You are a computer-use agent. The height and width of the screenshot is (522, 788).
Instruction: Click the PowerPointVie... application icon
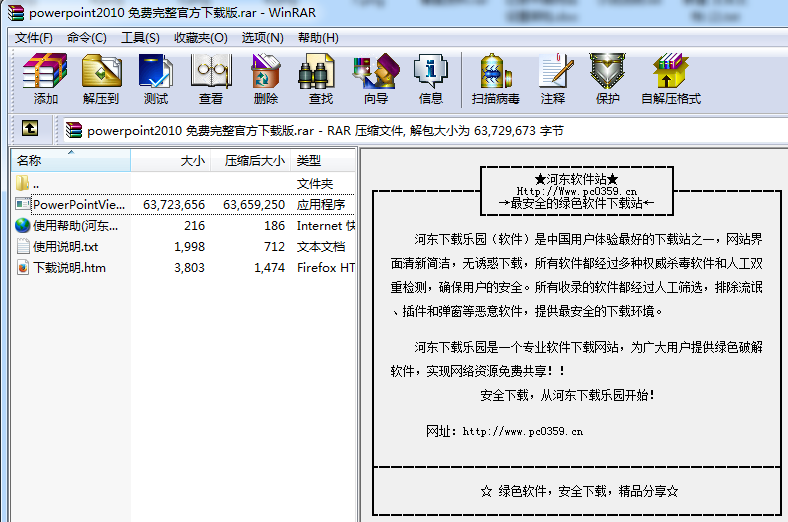pyautogui.click(x=23, y=204)
